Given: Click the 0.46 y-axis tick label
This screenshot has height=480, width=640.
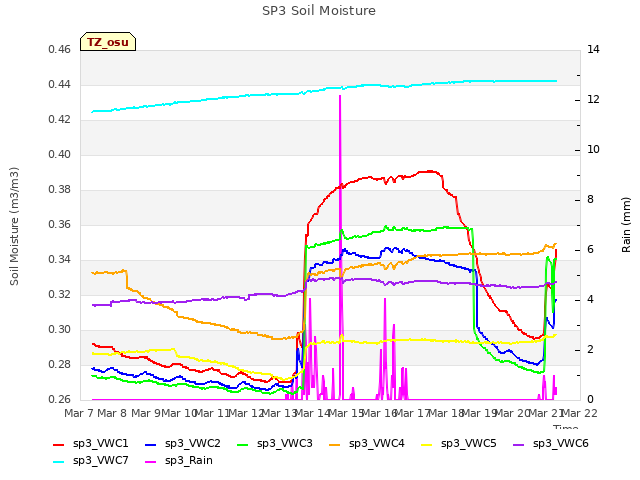Looking at the screenshot, I should coord(60,49).
